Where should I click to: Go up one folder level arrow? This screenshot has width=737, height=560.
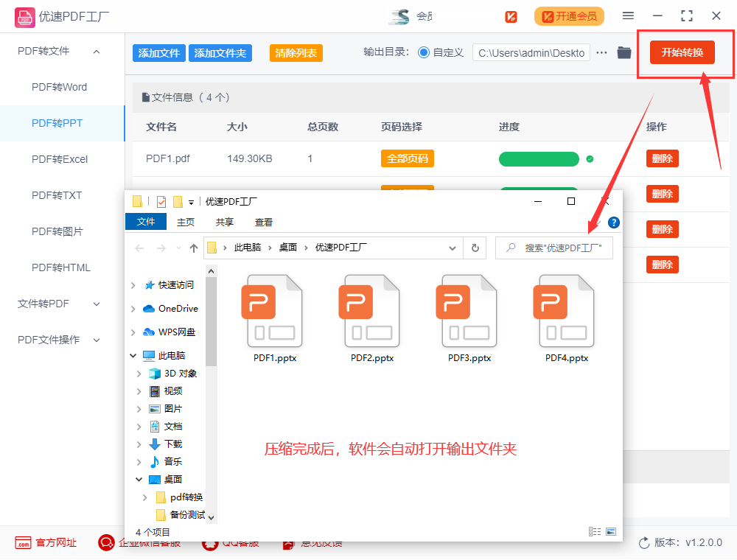tap(194, 248)
